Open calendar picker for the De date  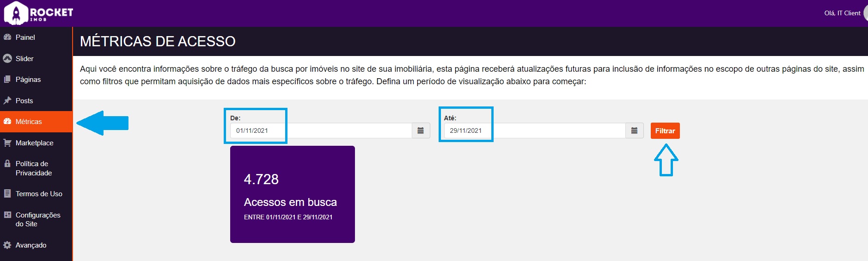[421, 130]
